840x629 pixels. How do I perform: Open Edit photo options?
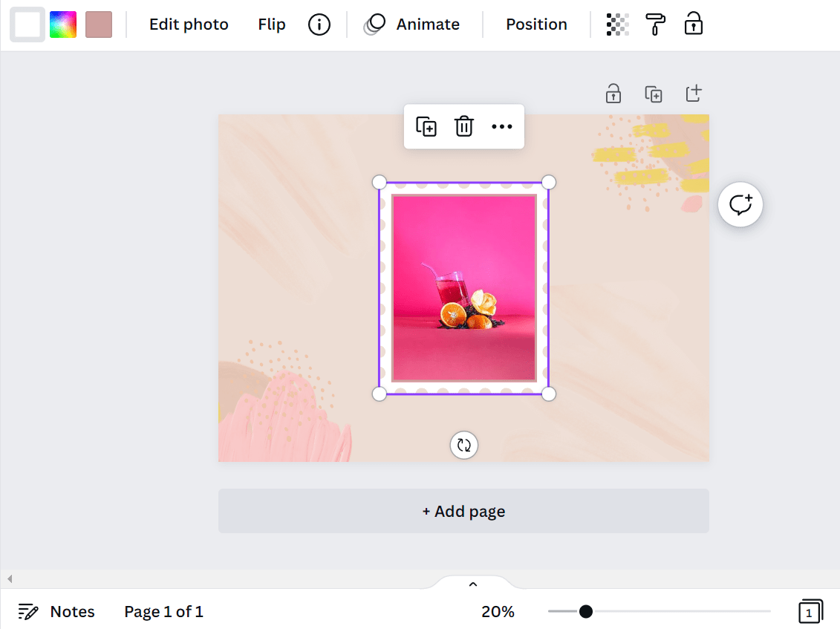(x=188, y=24)
